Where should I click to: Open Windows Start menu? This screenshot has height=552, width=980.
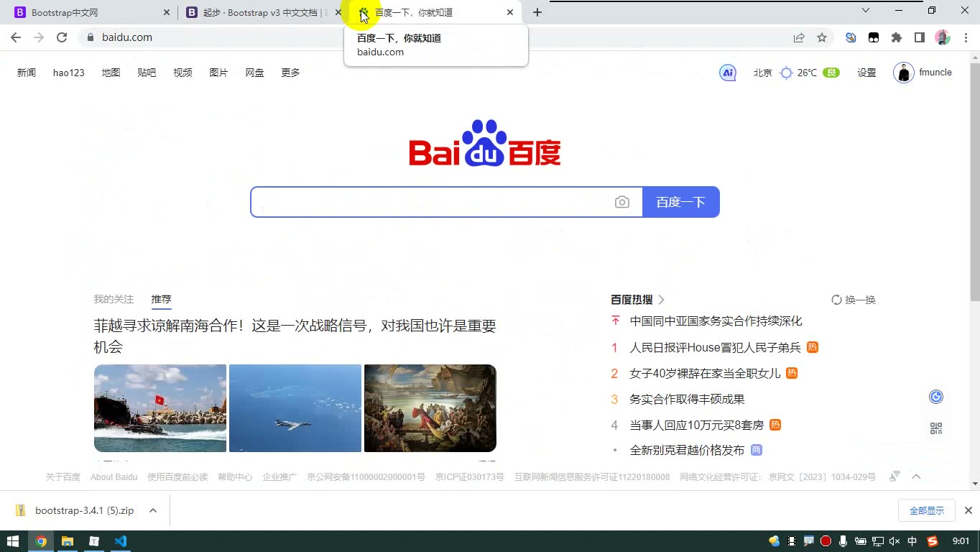pos(13,541)
